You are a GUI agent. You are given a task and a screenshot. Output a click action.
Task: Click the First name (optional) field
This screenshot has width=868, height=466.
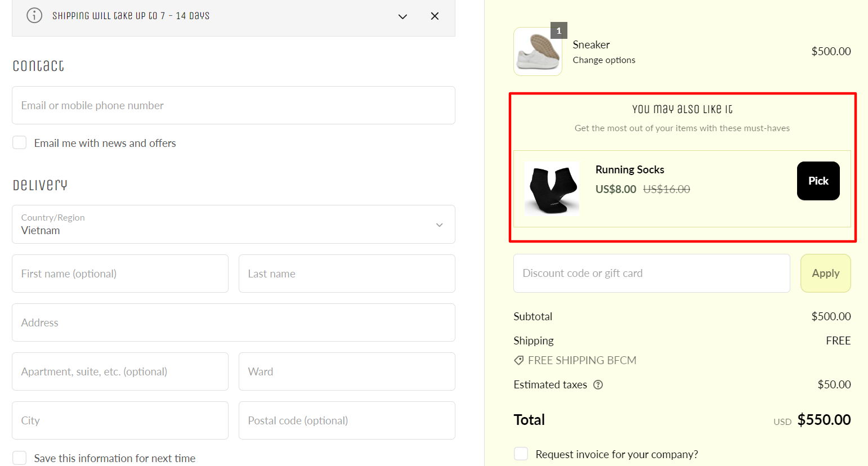tap(120, 274)
